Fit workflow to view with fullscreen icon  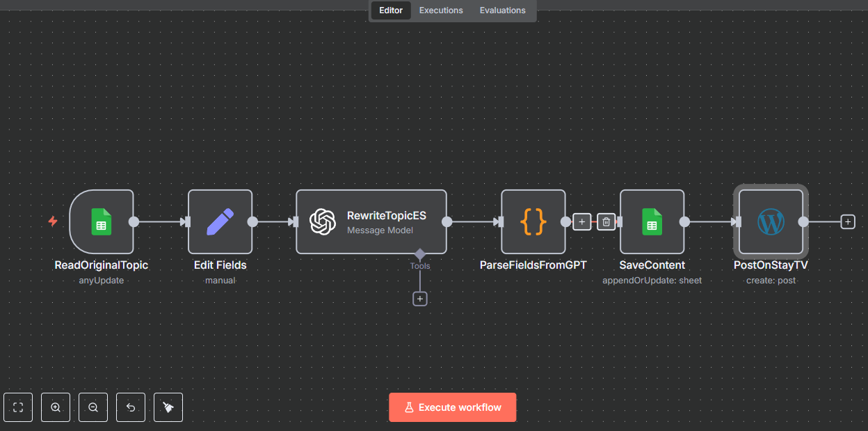(x=18, y=407)
